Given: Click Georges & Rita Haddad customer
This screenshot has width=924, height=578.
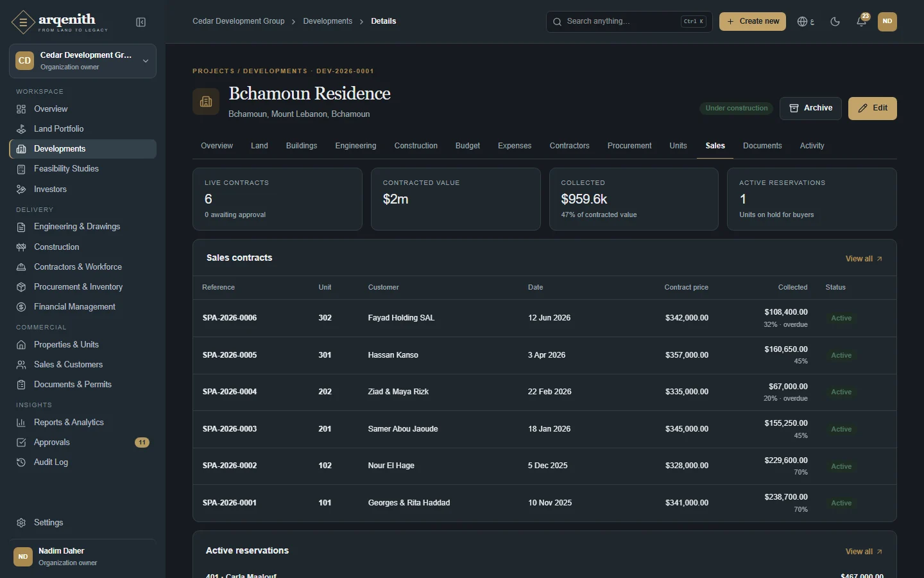Looking at the screenshot, I should pos(409,503).
